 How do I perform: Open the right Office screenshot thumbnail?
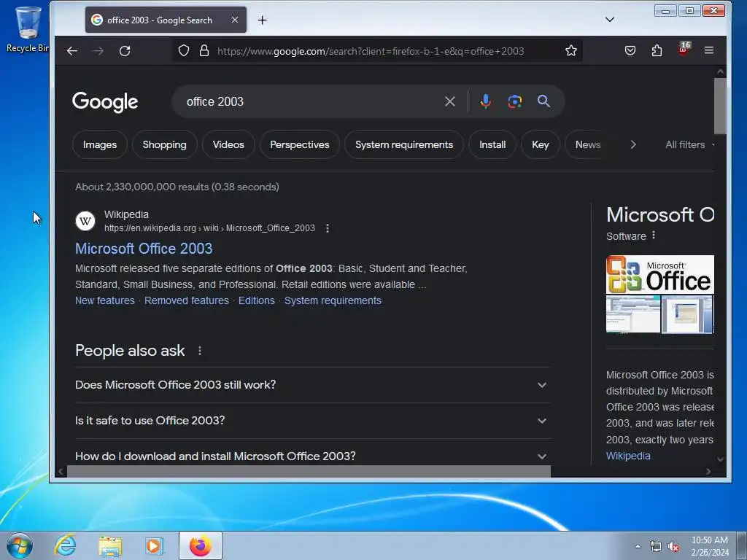tap(687, 314)
